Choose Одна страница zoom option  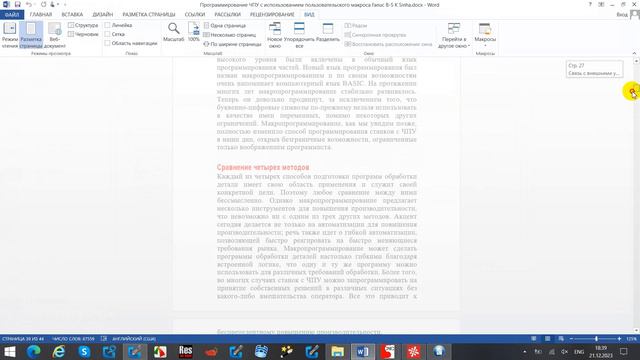pos(225,26)
